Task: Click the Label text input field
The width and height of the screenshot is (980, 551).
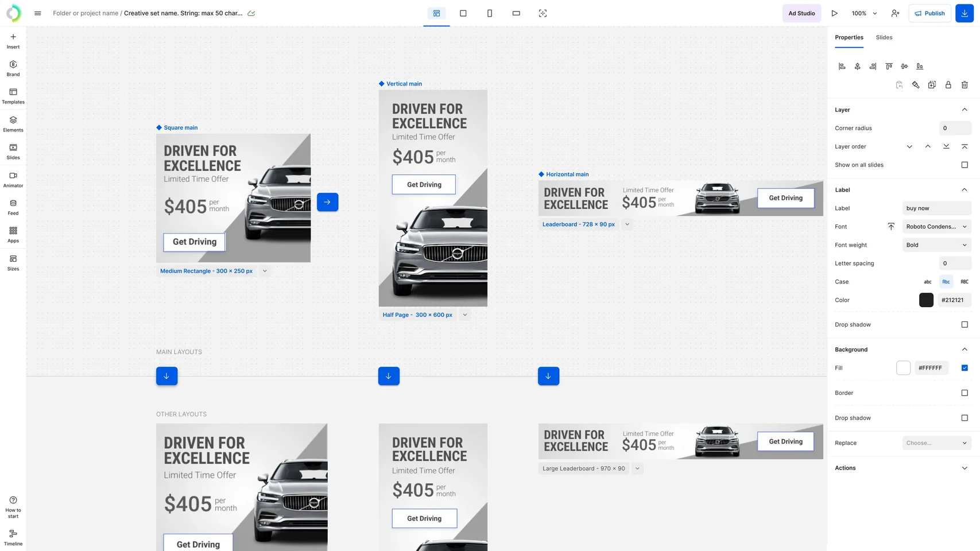Action: 937,208
